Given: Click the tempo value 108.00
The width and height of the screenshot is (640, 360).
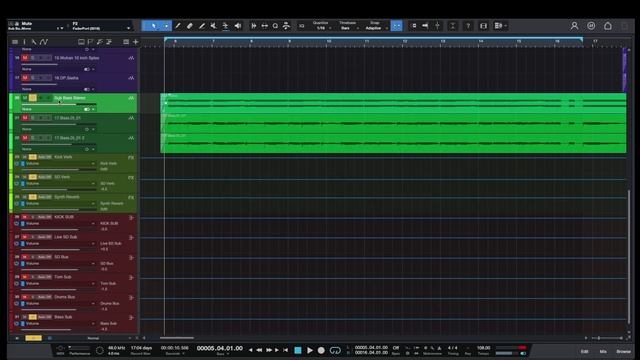Looking at the screenshot, I should click(484, 348).
